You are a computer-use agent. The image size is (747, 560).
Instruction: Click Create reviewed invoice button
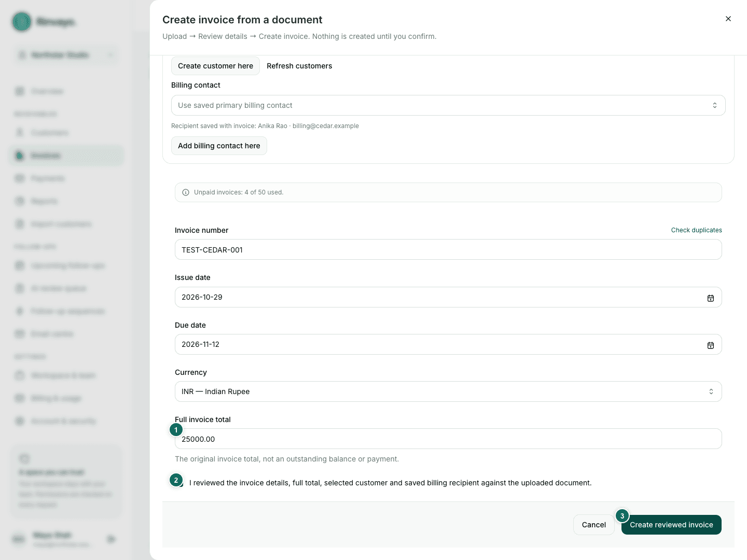pyautogui.click(x=671, y=525)
